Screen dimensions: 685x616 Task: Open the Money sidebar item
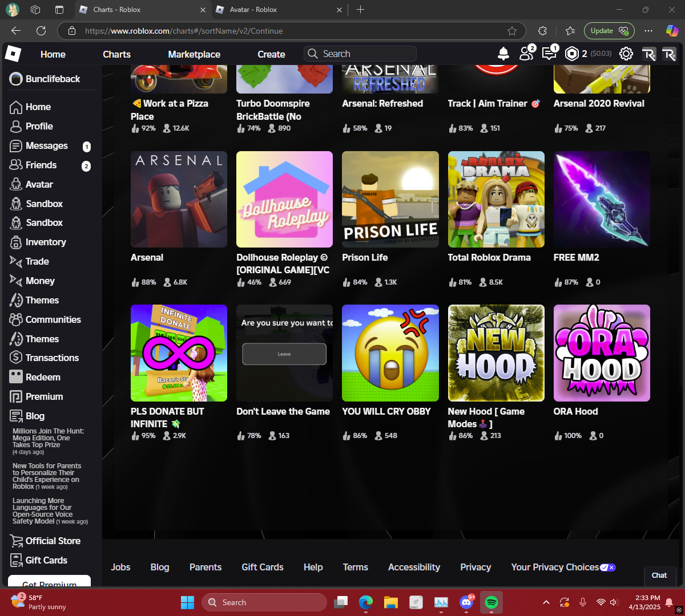[32, 281]
